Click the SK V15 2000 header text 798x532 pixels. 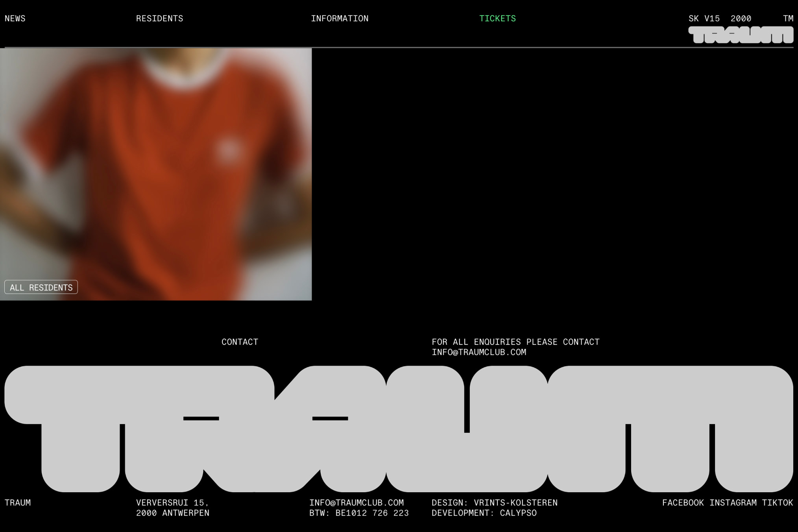click(x=720, y=18)
